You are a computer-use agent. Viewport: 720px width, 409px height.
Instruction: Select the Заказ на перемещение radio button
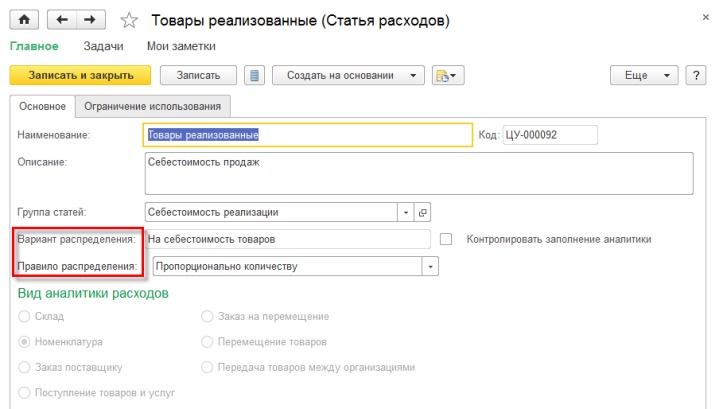(x=207, y=316)
